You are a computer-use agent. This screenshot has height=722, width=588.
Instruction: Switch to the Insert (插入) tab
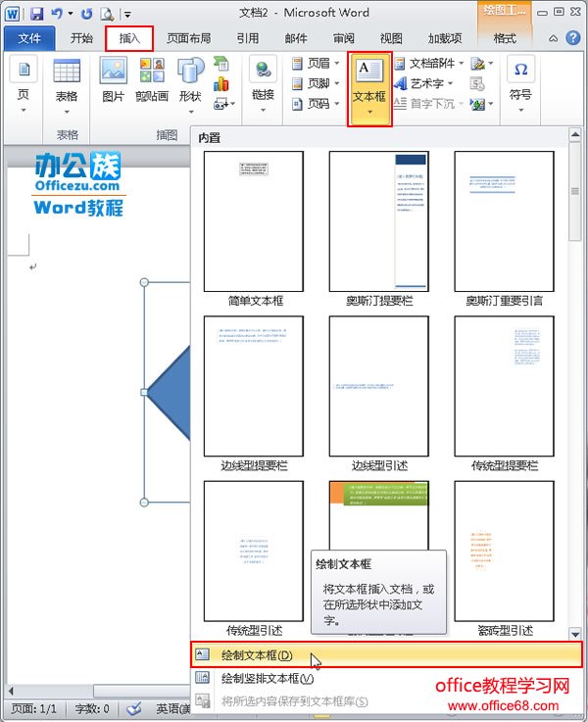129,38
